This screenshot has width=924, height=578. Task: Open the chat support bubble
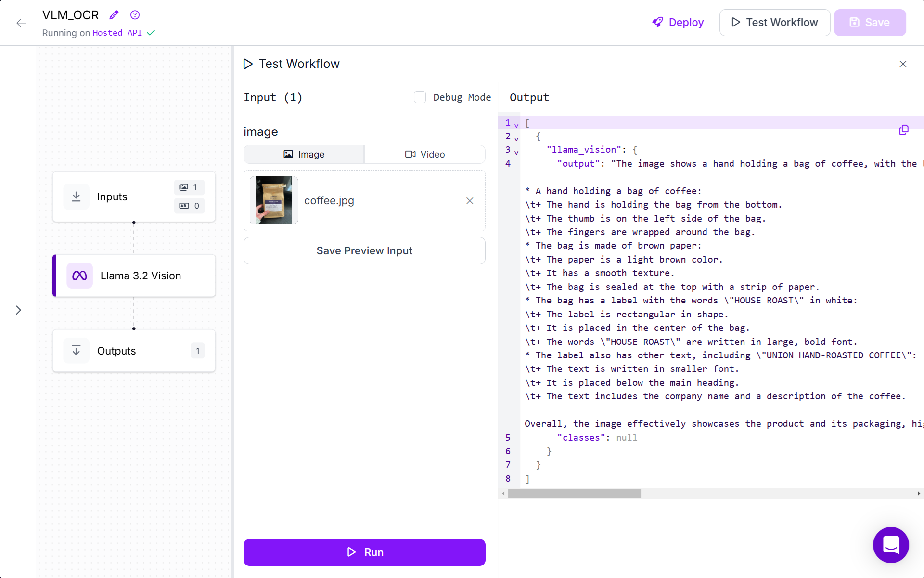(x=890, y=545)
